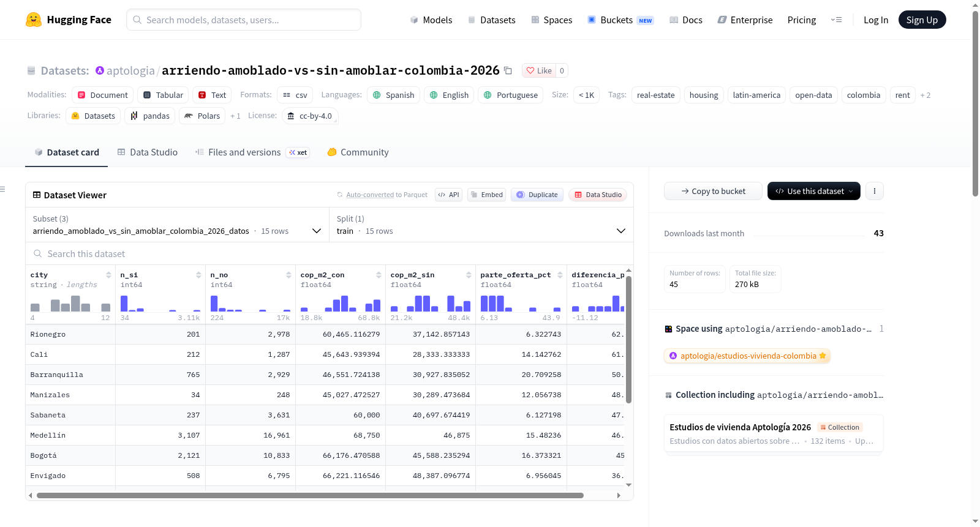
Task: Open the Models navigation item
Action: 431,20
